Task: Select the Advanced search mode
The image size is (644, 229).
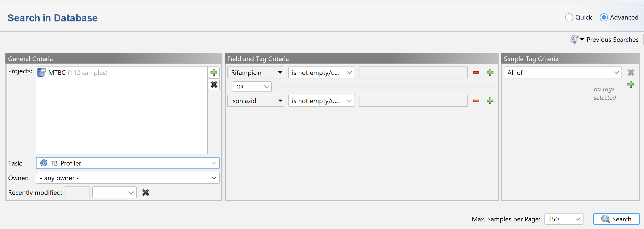Action: click(x=604, y=18)
